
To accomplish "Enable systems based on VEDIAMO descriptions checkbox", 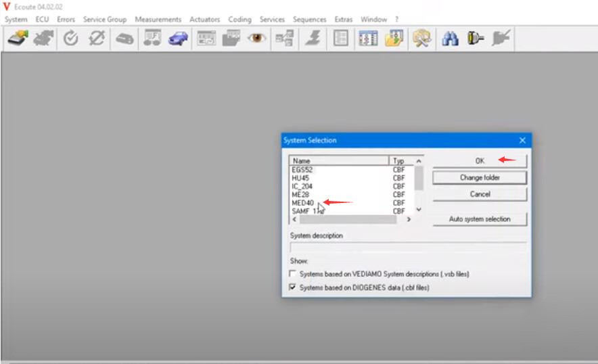I will 293,274.
